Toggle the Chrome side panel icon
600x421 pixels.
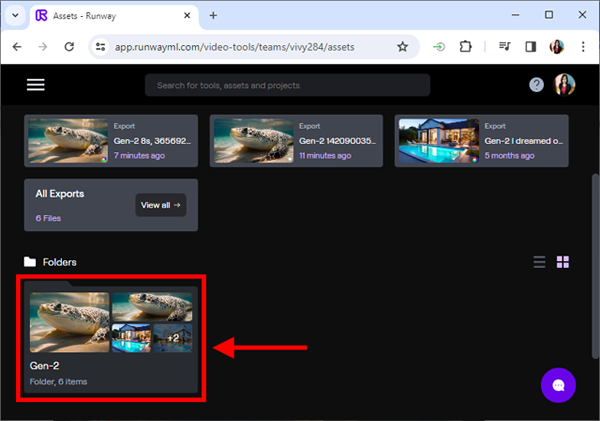(530, 47)
